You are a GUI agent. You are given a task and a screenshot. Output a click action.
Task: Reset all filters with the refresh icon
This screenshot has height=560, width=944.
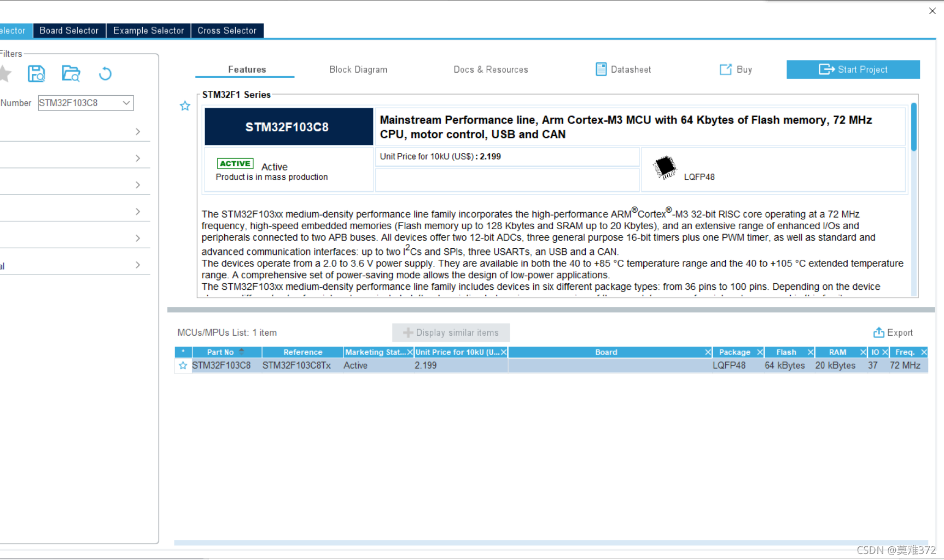point(105,73)
